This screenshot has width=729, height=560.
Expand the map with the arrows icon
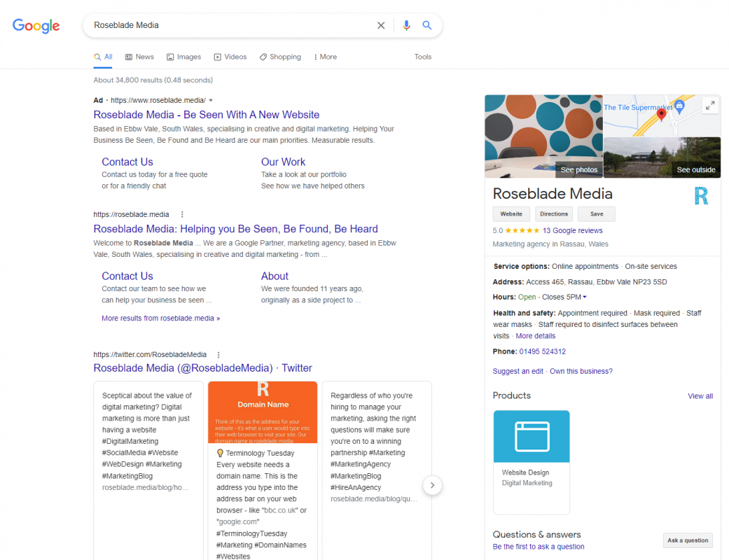tap(710, 106)
